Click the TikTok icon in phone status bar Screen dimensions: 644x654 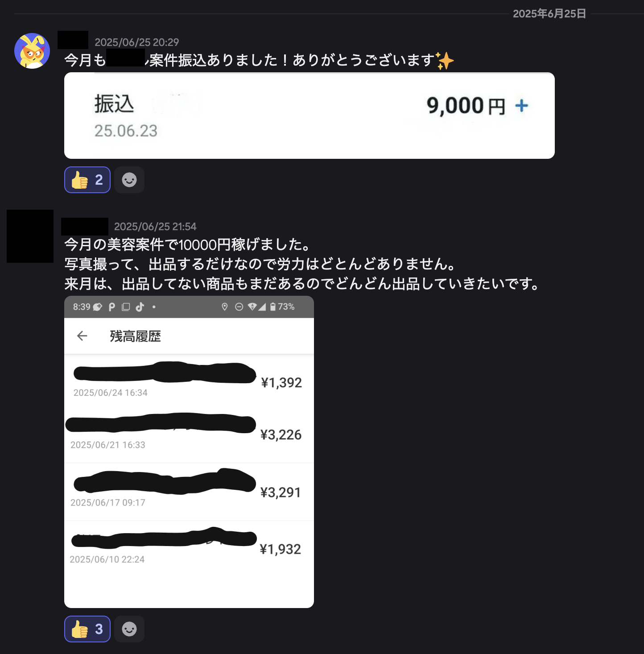coord(140,306)
